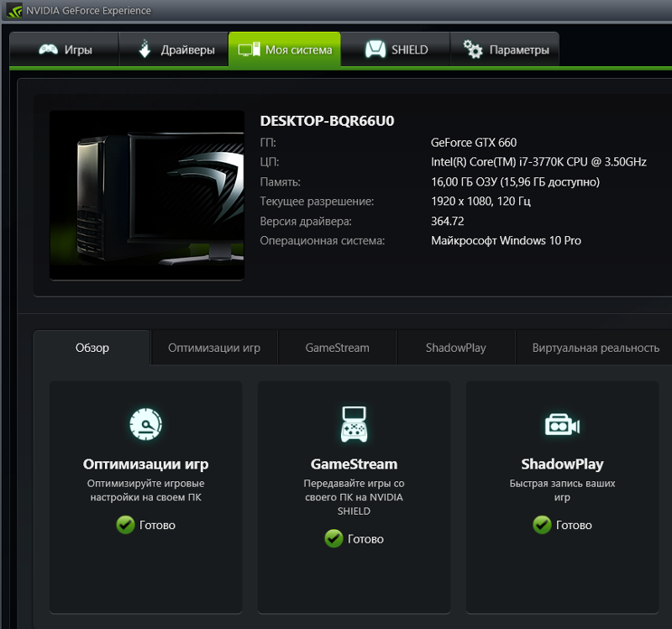Click the Оптимизации игр gauge icon
672x629 pixels.
tap(145, 424)
